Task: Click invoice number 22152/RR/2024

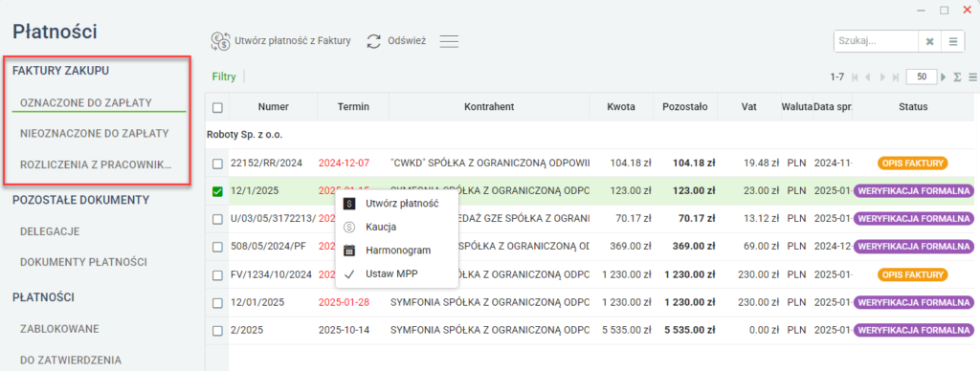Action: click(266, 164)
